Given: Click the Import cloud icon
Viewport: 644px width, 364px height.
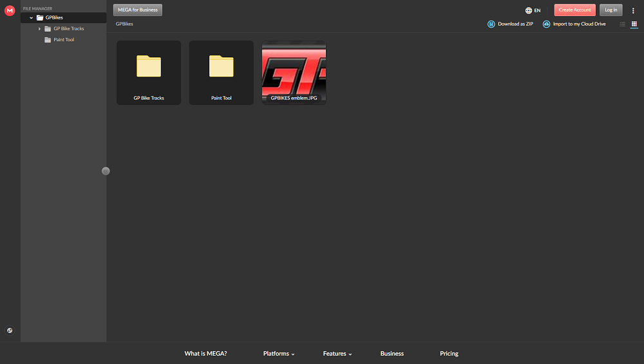Looking at the screenshot, I should click(546, 24).
